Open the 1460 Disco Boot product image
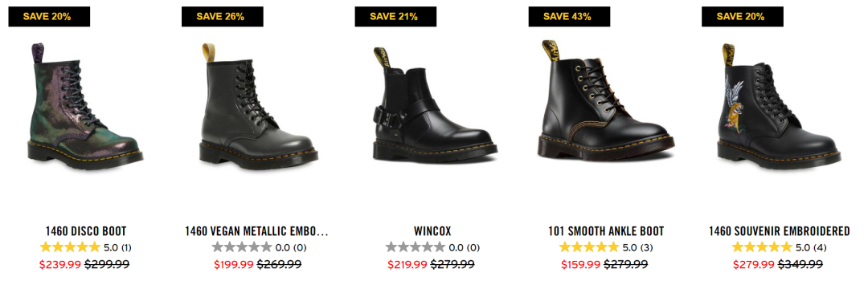Image resolution: width=868 pixels, height=289 pixels. 85,105
